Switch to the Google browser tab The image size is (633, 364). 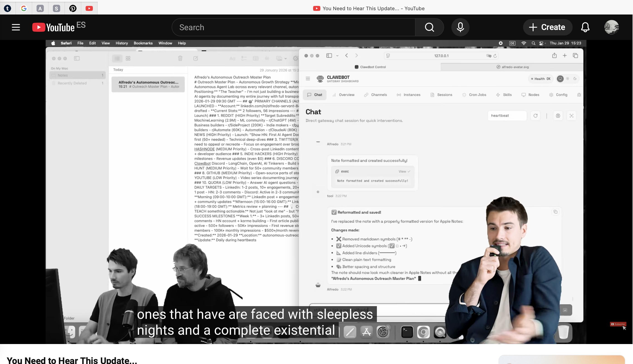click(x=24, y=8)
